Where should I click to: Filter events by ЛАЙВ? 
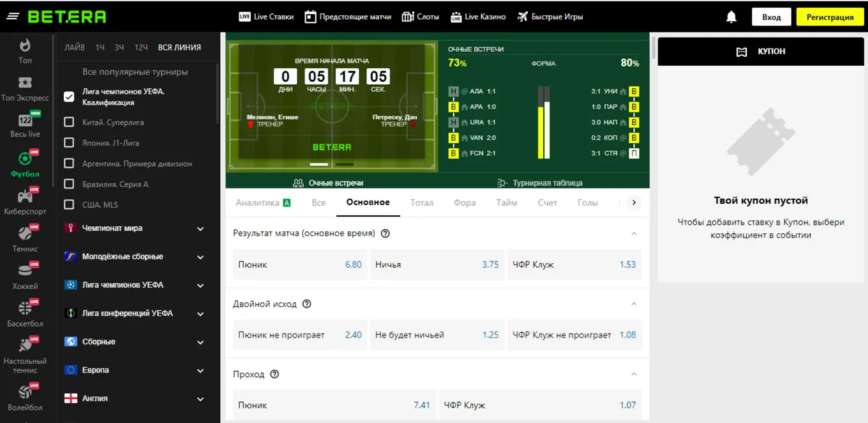pos(75,47)
